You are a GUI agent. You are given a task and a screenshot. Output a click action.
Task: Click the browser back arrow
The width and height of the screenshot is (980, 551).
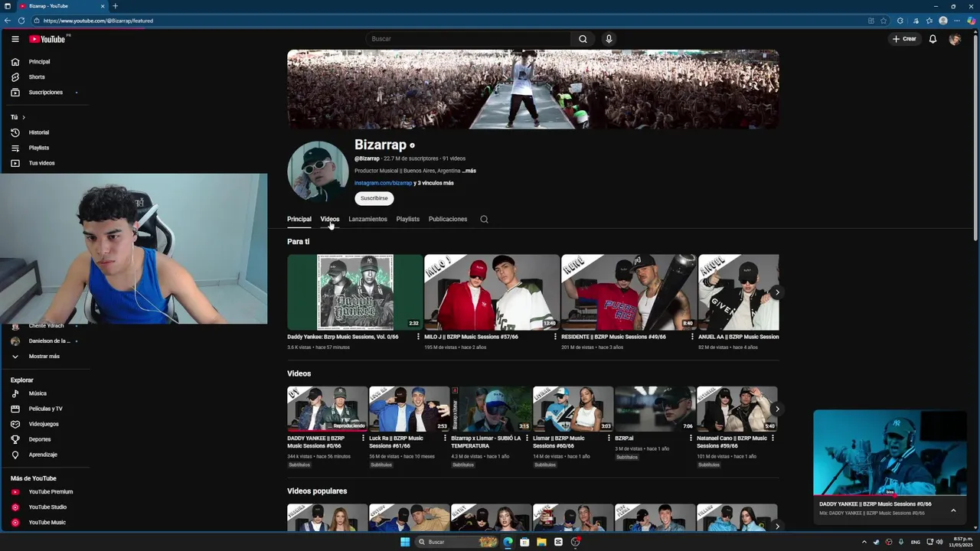[8, 21]
